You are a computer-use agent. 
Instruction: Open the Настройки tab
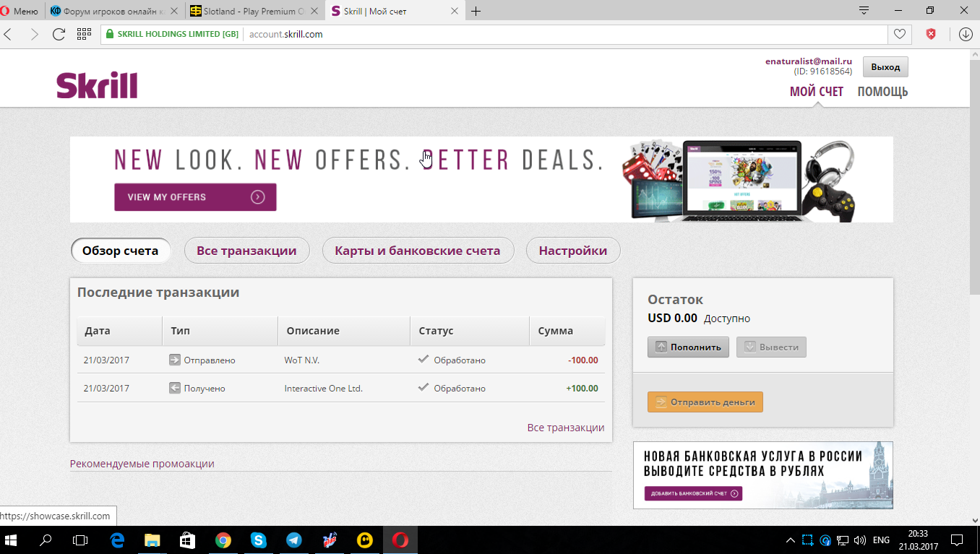(x=573, y=251)
